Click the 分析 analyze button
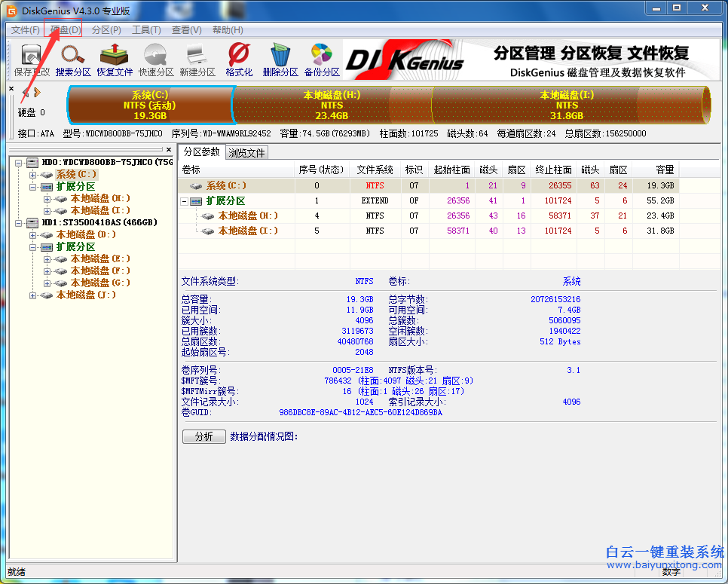The width and height of the screenshot is (728, 584). 203,436
